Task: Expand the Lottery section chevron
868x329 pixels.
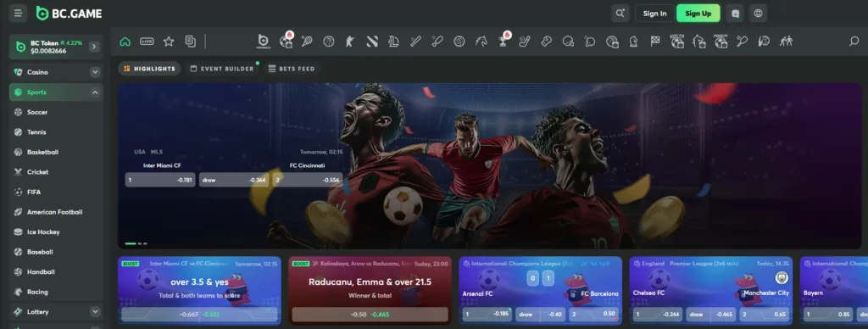Action: point(95,312)
